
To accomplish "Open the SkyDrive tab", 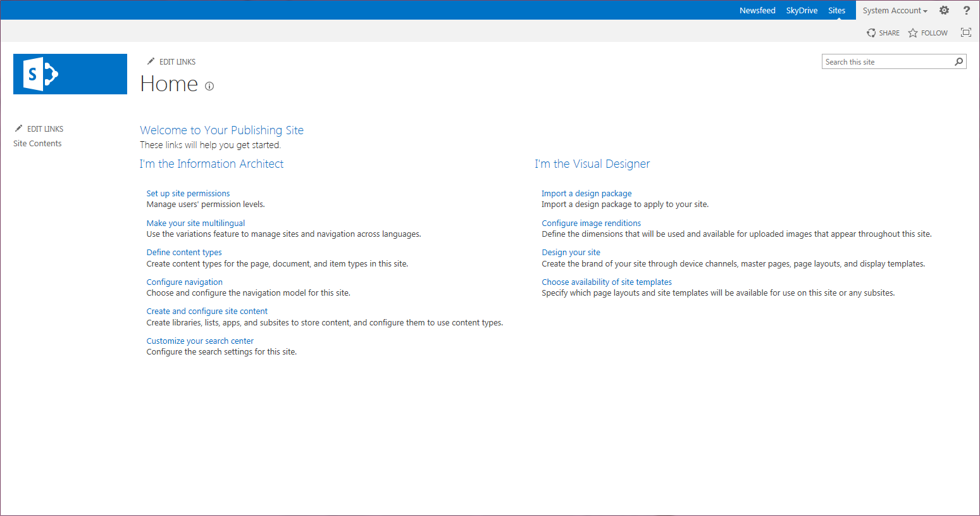I will 802,10.
